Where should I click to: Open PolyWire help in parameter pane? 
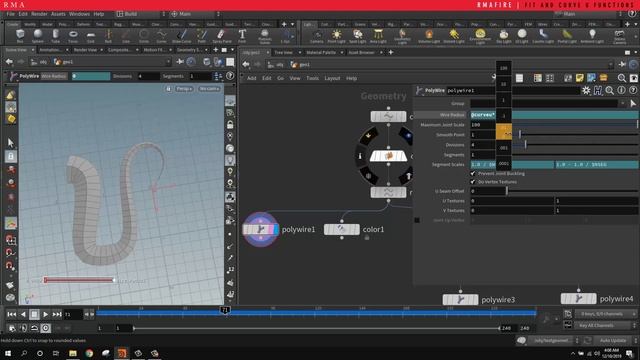tap(633, 91)
